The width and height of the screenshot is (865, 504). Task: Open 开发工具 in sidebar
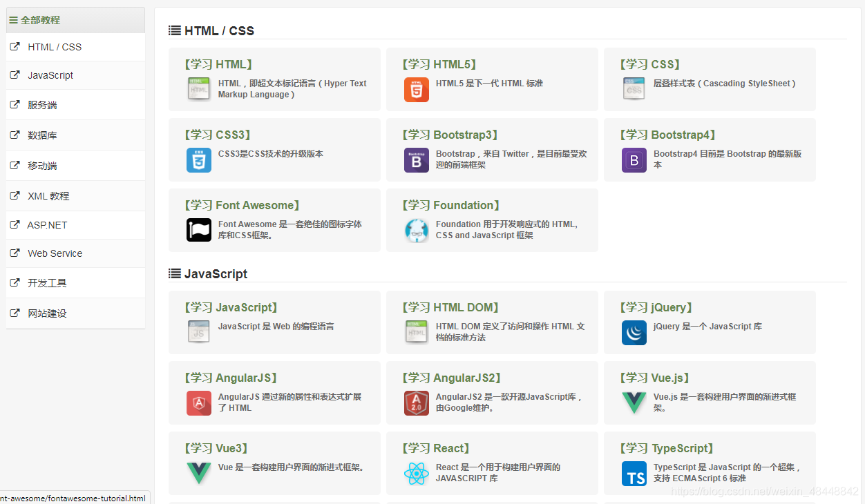pos(75,283)
